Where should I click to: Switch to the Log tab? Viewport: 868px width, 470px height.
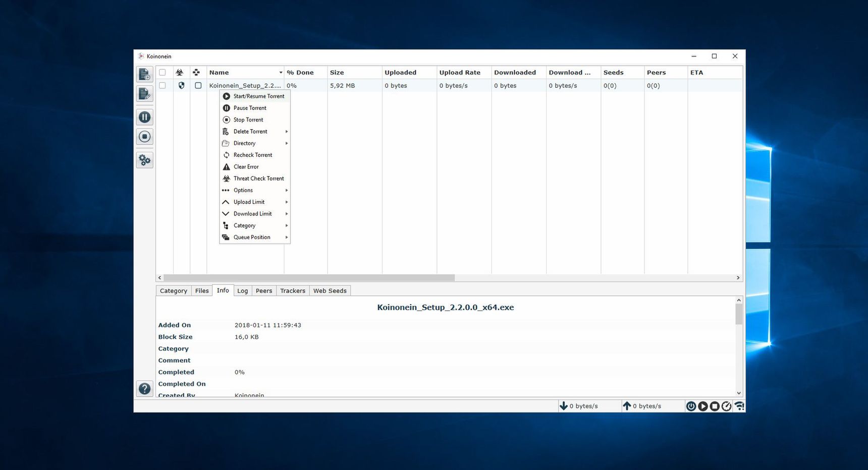click(x=243, y=291)
